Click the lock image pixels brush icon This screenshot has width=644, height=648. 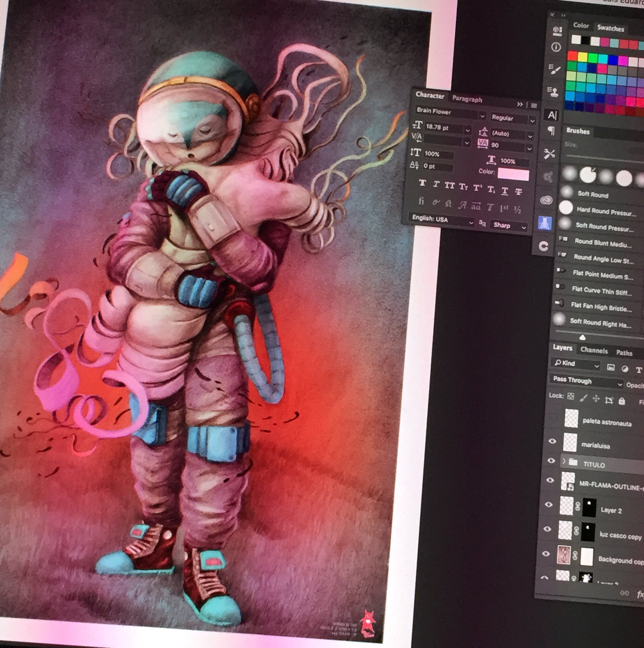coord(583,398)
